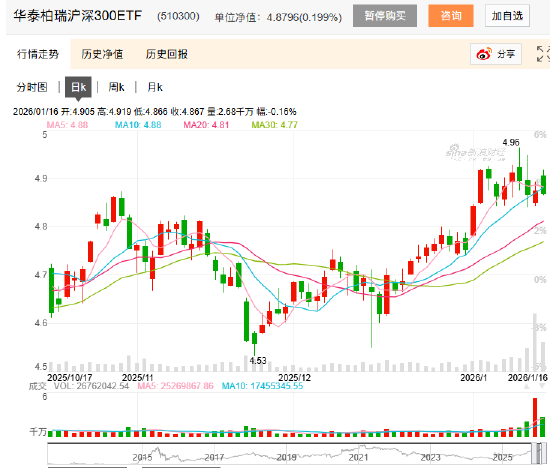This screenshot has height=468, width=550.
Task: Switch to 周k chart view
Action: click(x=116, y=87)
